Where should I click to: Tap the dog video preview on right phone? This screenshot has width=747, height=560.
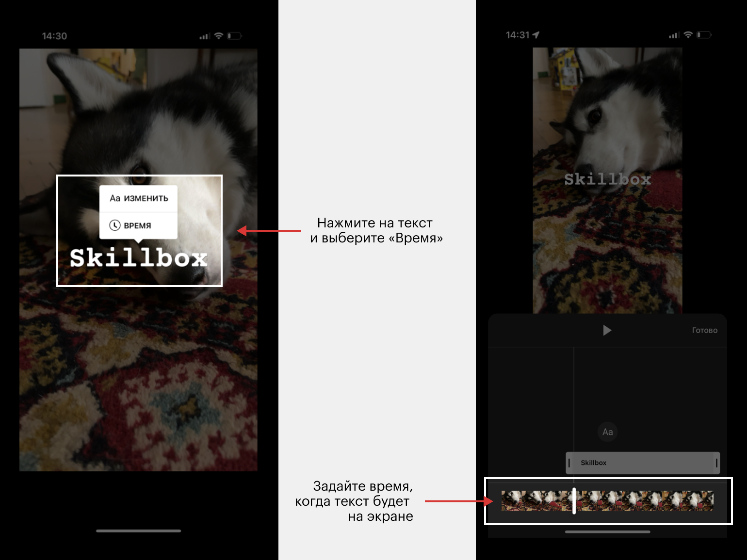pyautogui.click(x=607, y=180)
